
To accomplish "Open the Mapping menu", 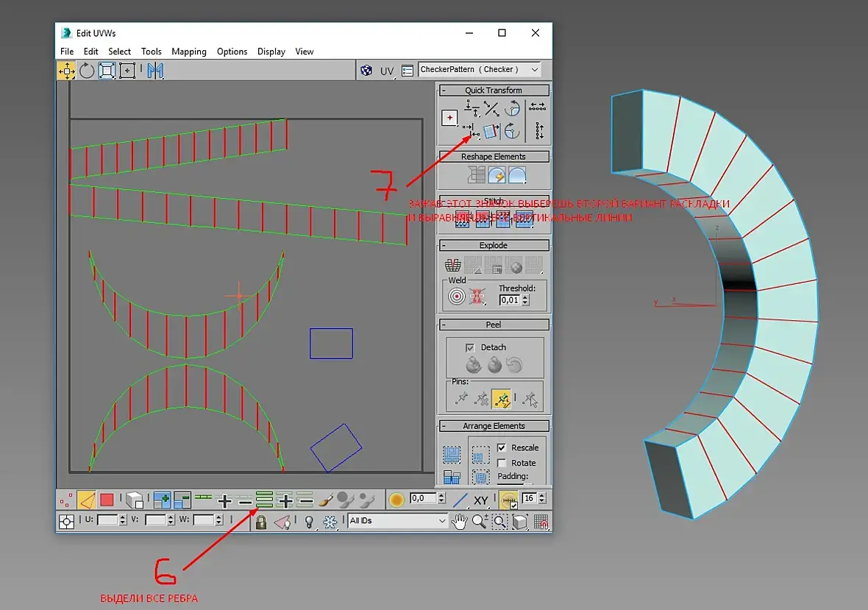I will (189, 52).
